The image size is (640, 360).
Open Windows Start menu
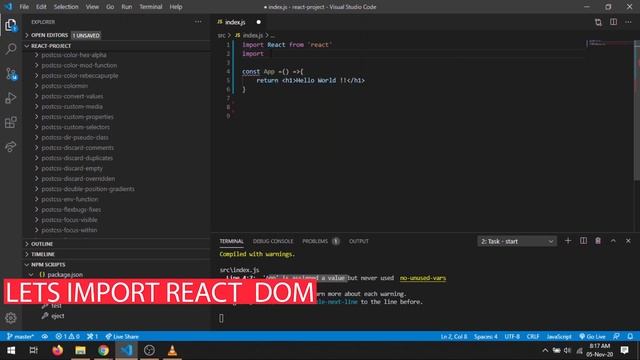pos(11,350)
